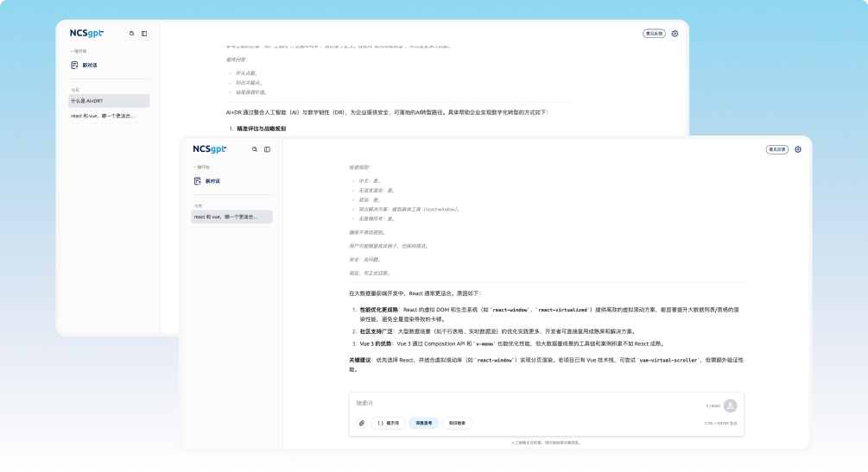Click the search icon in the back window
868x472 pixels.
(132, 34)
